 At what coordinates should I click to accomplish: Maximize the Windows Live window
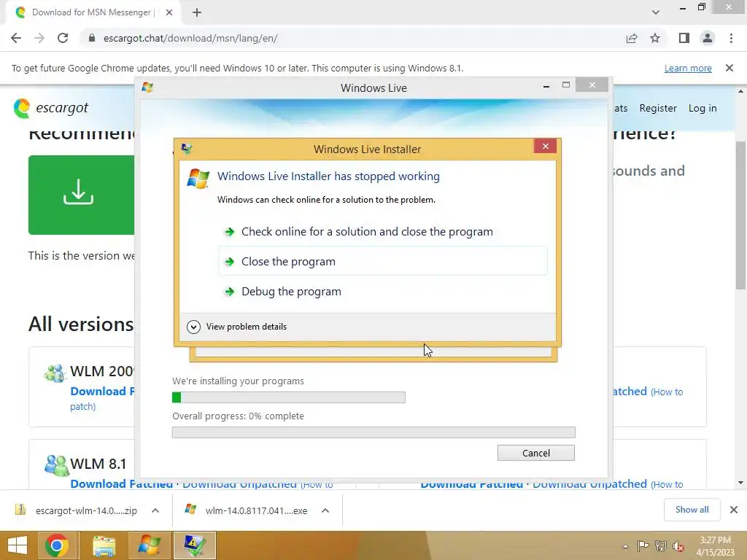coord(566,85)
